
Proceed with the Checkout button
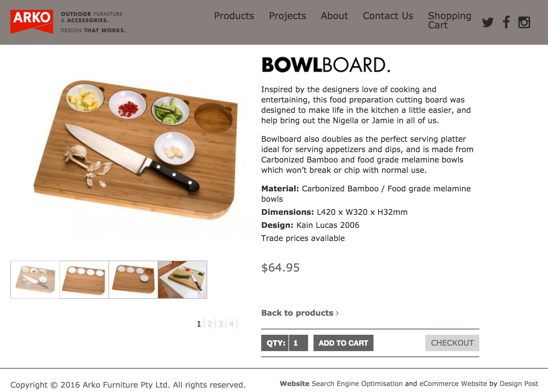(452, 343)
